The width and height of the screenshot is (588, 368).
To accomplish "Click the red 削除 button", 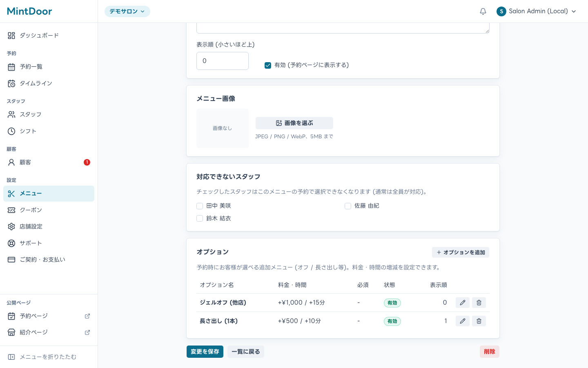I will tap(490, 352).
